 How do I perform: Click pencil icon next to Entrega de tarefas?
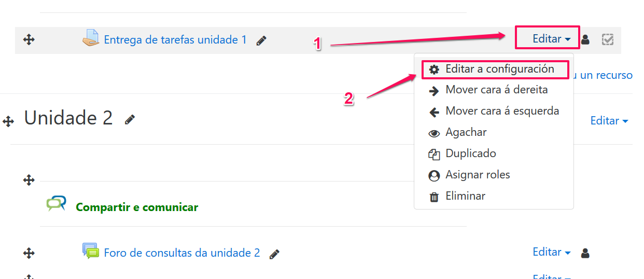pyautogui.click(x=262, y=40)
